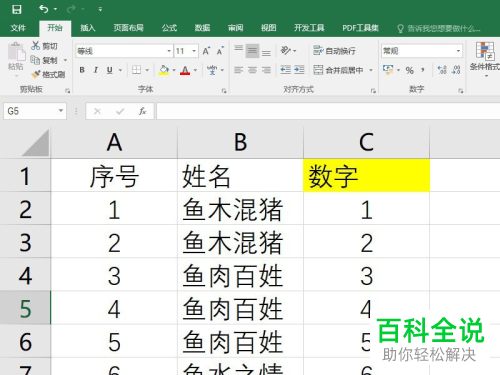Open the PDF工具集 tab
500x375 pixels.
pos(360,28)
